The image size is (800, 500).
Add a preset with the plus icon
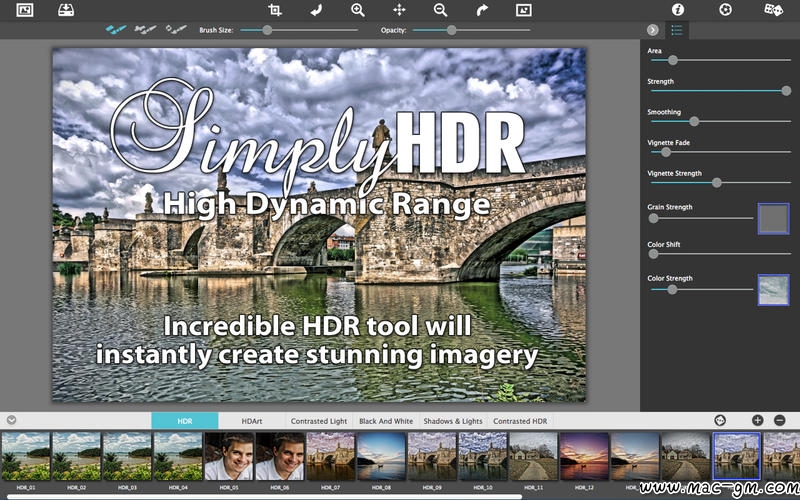point(757,420)
